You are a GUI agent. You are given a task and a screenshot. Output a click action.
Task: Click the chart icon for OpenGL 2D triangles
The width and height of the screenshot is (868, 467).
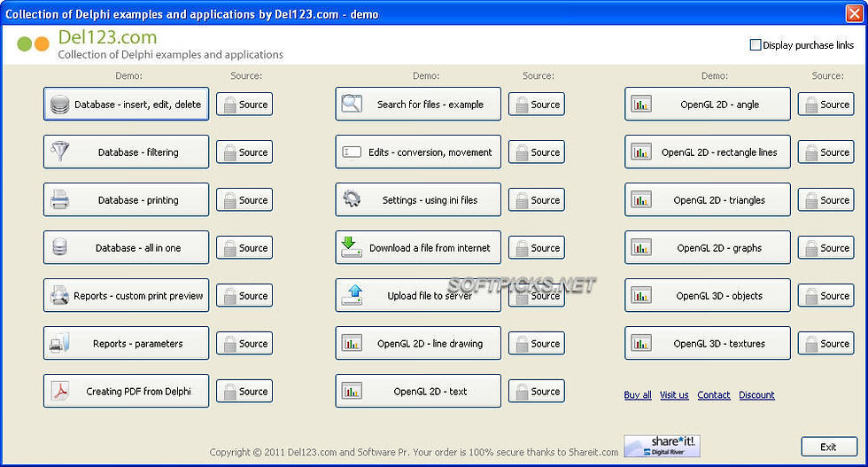(641, 199)
